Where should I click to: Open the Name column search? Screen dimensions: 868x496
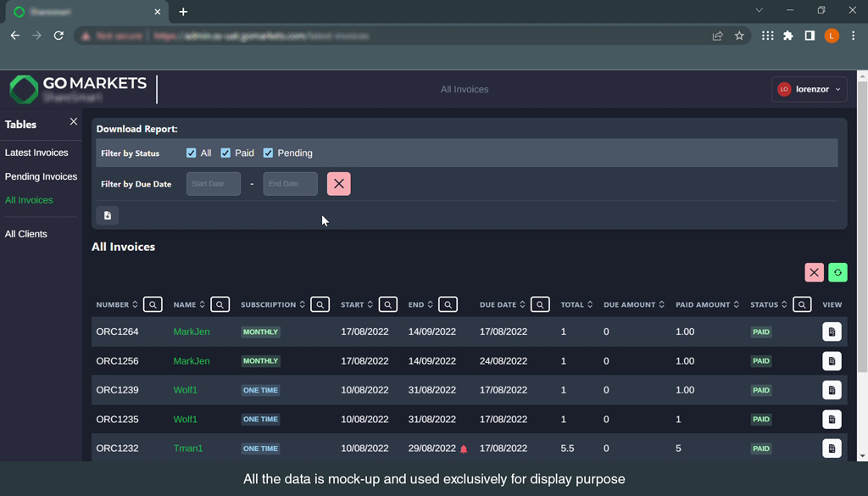(x=220, y=304)
